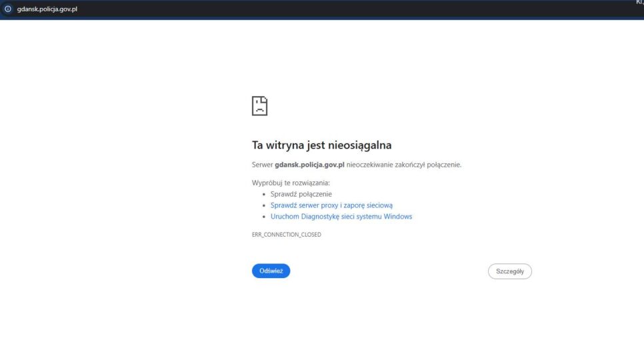Click the bullet before the Diagnostykę link
Screen dimensions: 644x350
pyautogui.click(x=265, y=217)
